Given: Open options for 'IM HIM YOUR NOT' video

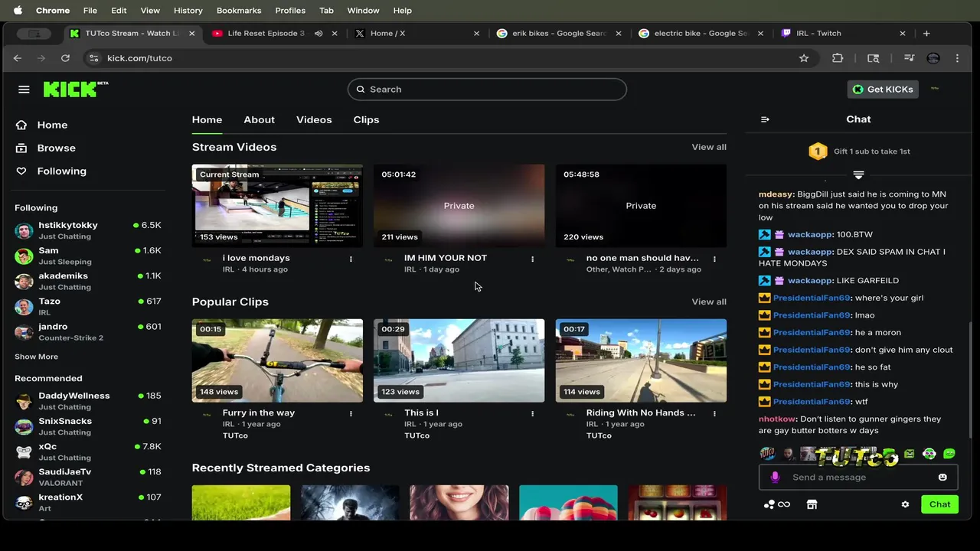Looking at the screenshot, I should tap(533, 259).
